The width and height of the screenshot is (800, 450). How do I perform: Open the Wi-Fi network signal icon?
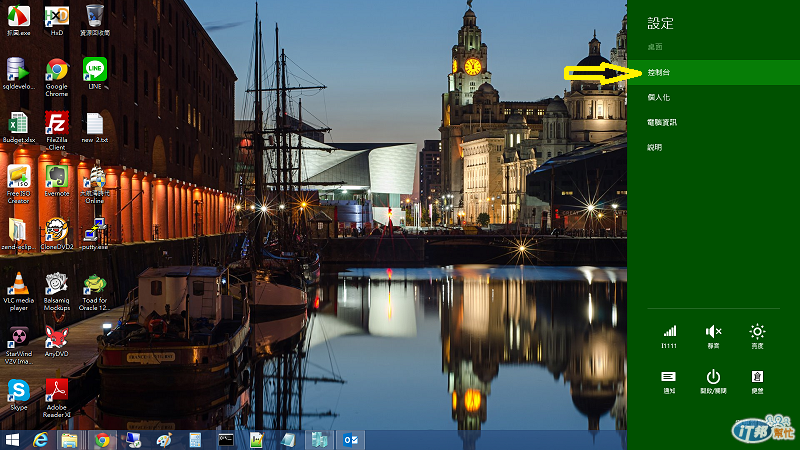[x=669, y=332]
